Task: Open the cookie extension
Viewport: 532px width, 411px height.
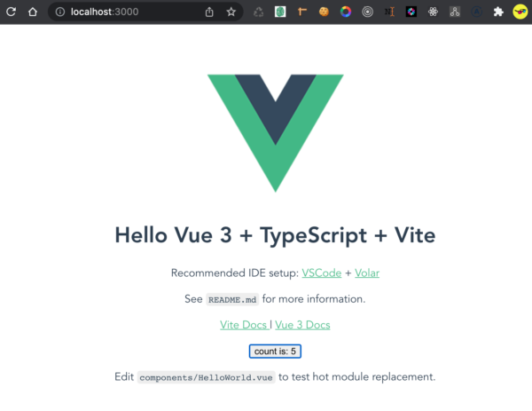Action: point(324,12)
